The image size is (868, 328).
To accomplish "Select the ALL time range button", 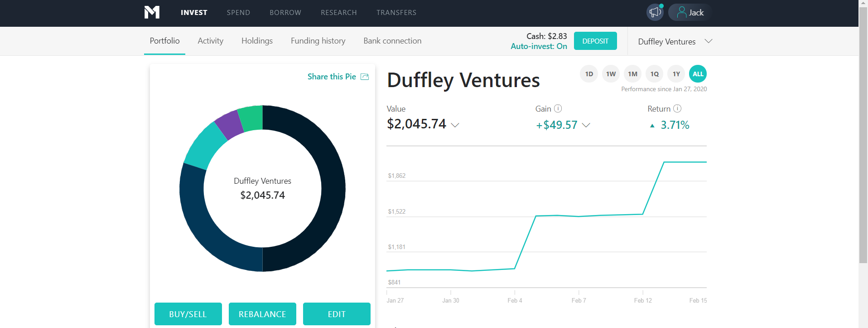I will click(x=698, y=74).
